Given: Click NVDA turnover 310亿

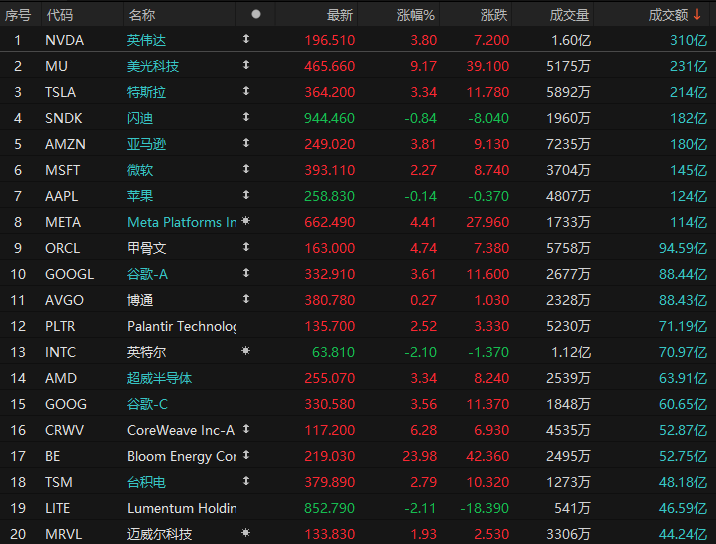Looking at the screenshot, I should point(689,40).
